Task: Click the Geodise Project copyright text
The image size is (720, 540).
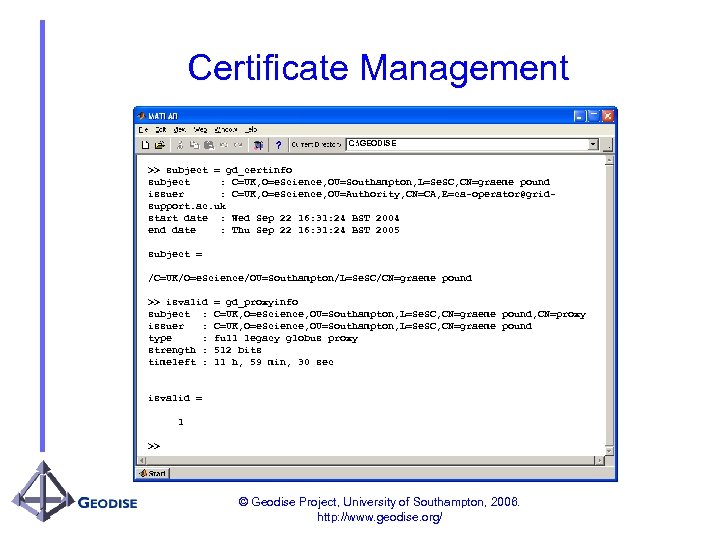Action: 379,502
